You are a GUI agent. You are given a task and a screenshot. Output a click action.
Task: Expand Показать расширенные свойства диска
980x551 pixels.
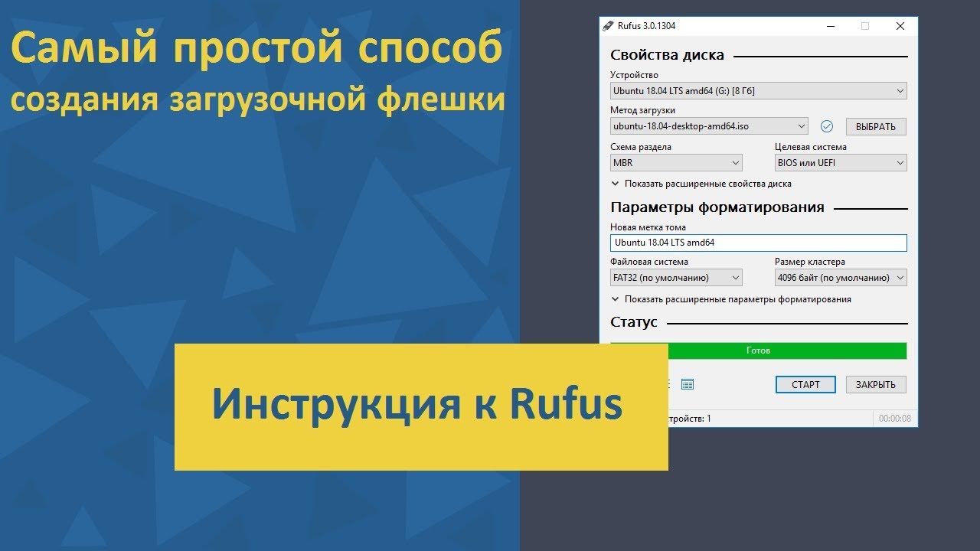[701, 184]
